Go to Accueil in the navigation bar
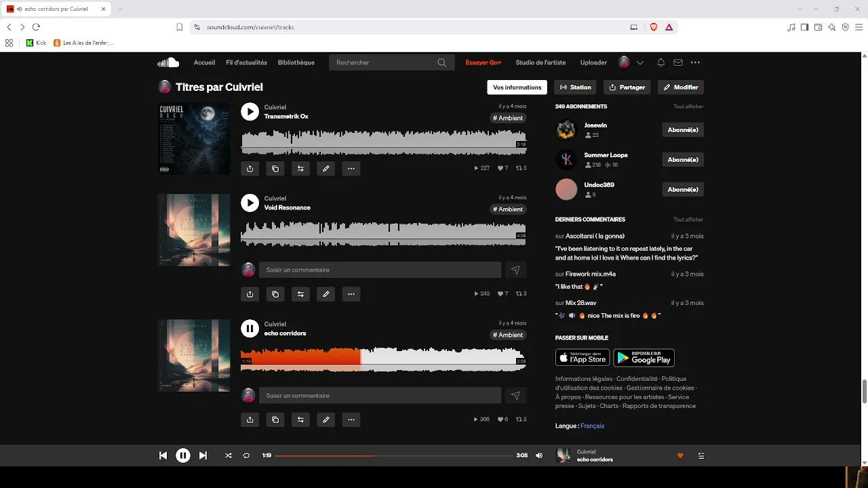Screen dimensions: 868x488 (204, 62)
